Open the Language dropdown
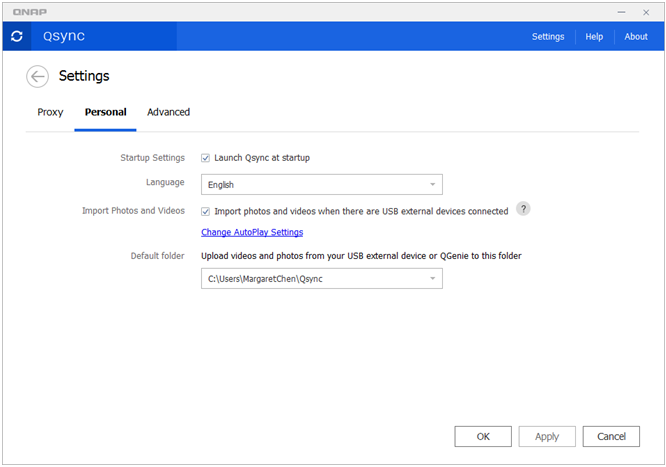The height and width of the screenshot is (467, 666). 322,184
